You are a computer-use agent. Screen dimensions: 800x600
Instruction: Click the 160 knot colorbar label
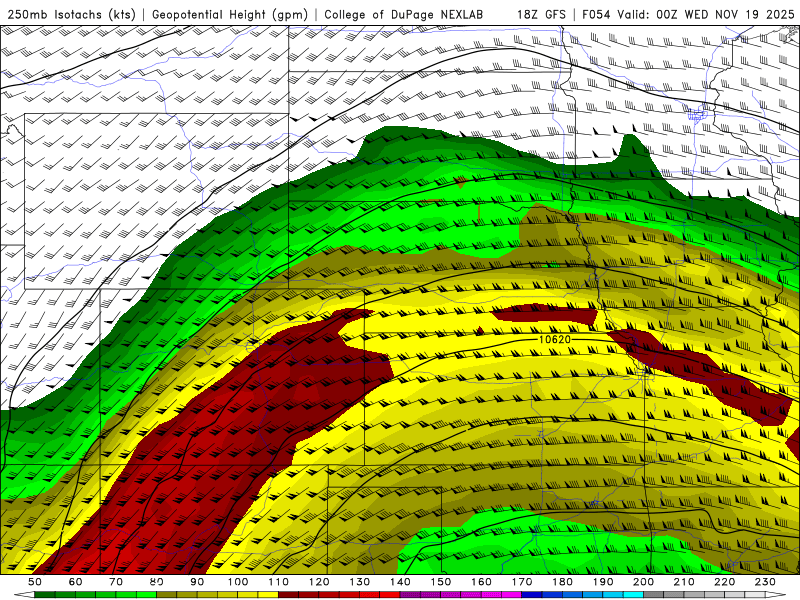click(x=482, y=582)
